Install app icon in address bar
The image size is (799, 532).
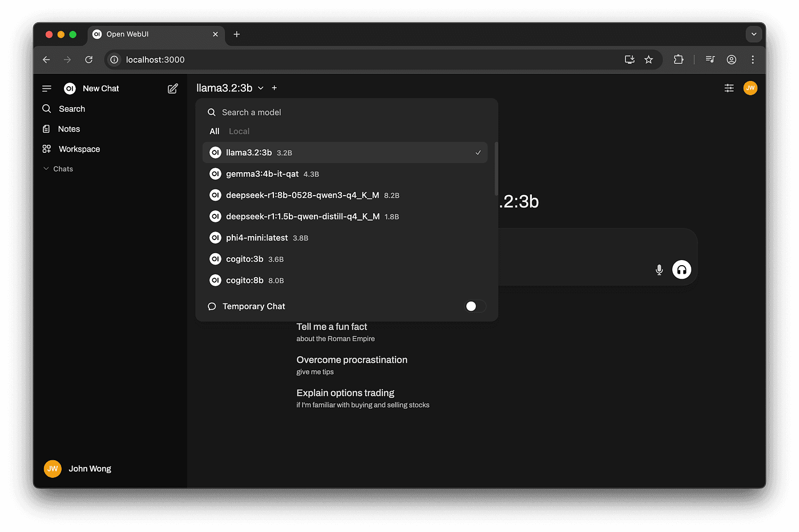point(629,59)
